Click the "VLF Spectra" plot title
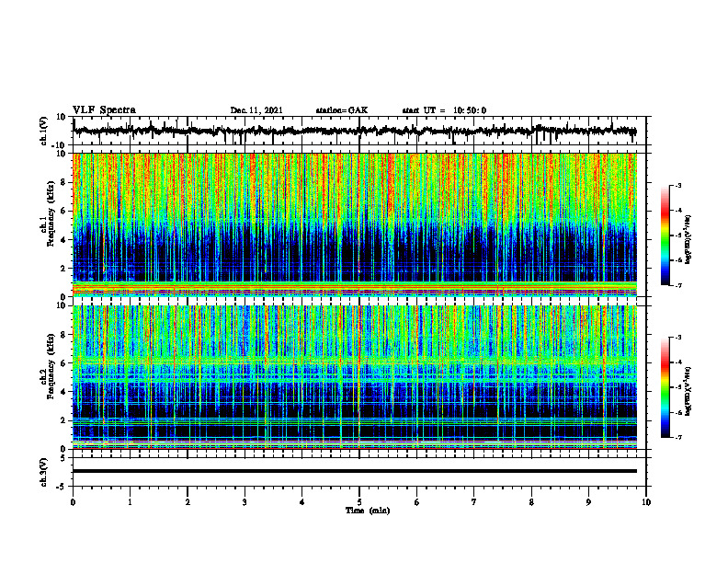This screenshot has width=728, height=563. point(104,110)
